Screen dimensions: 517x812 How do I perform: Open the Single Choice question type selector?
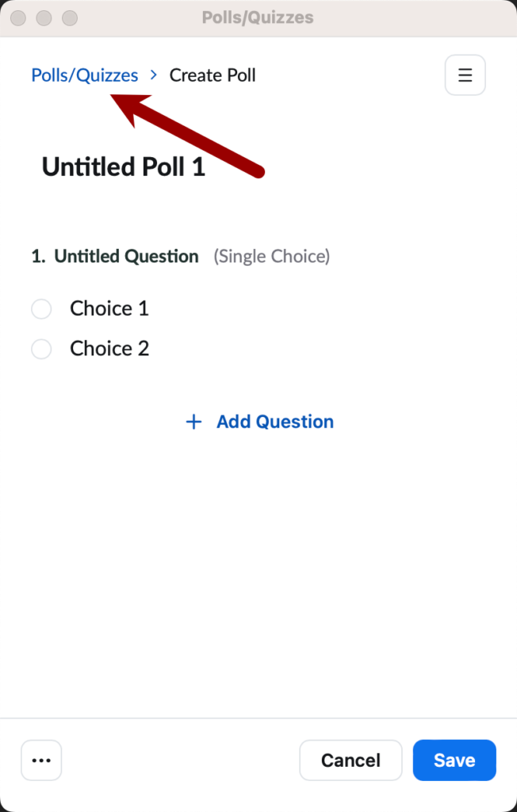click(271, 256)
